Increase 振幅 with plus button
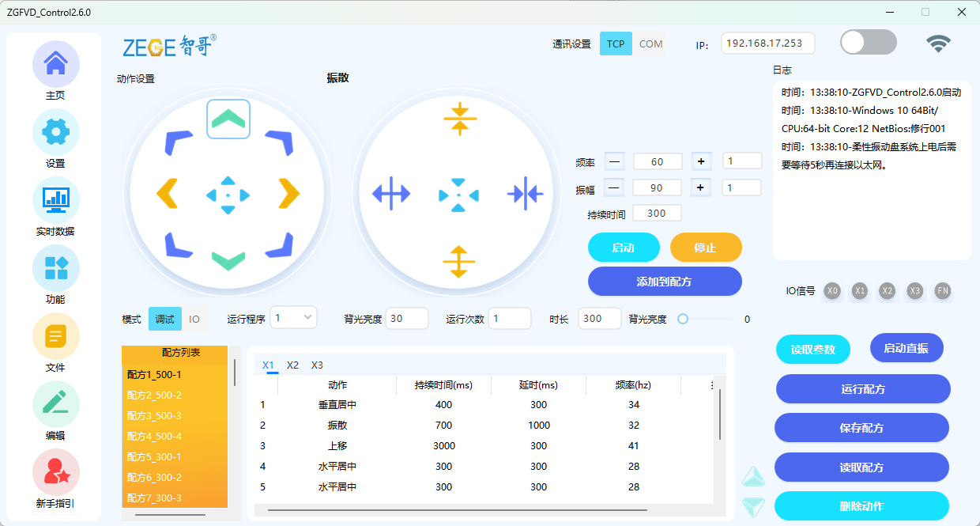 coord(700,188)
